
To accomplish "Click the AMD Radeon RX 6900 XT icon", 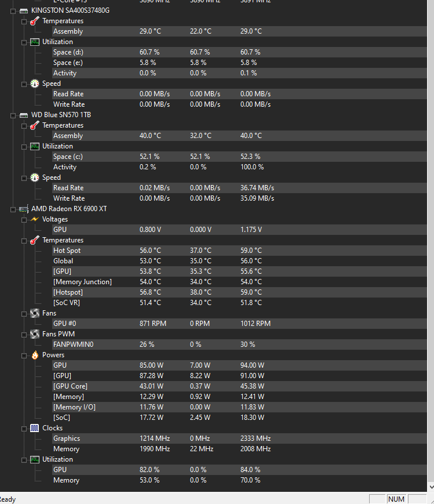I will [x=24, y=209].
